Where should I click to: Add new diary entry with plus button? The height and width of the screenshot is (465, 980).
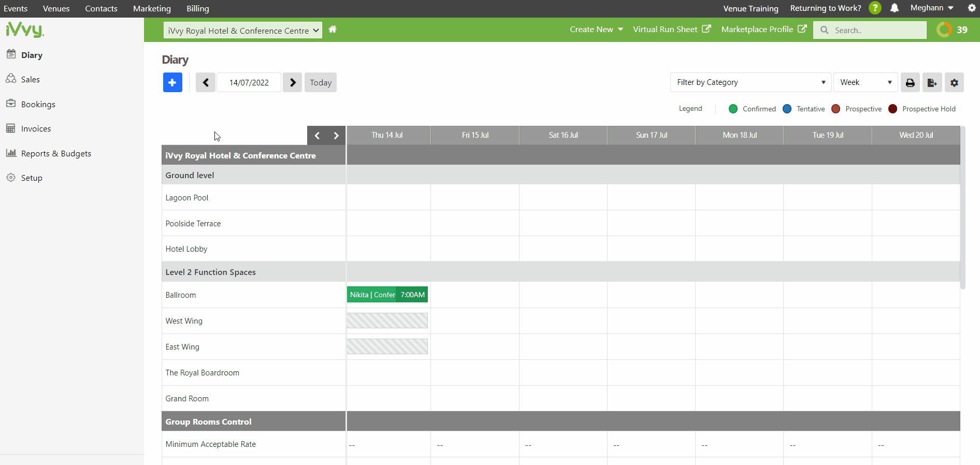click(172, 82)
